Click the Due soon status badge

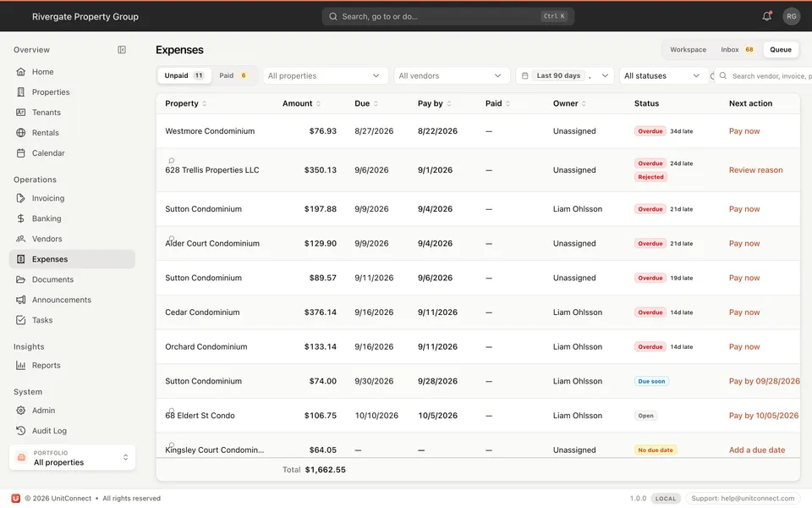pyautogui.click(x=651, y=381)
